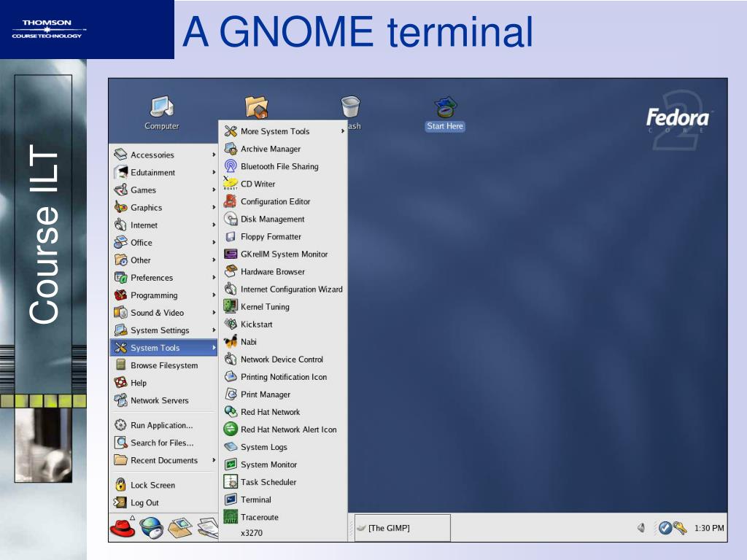Launch the email envelope icon in panel
The image size is (747, 560).
tap(179, 528)
